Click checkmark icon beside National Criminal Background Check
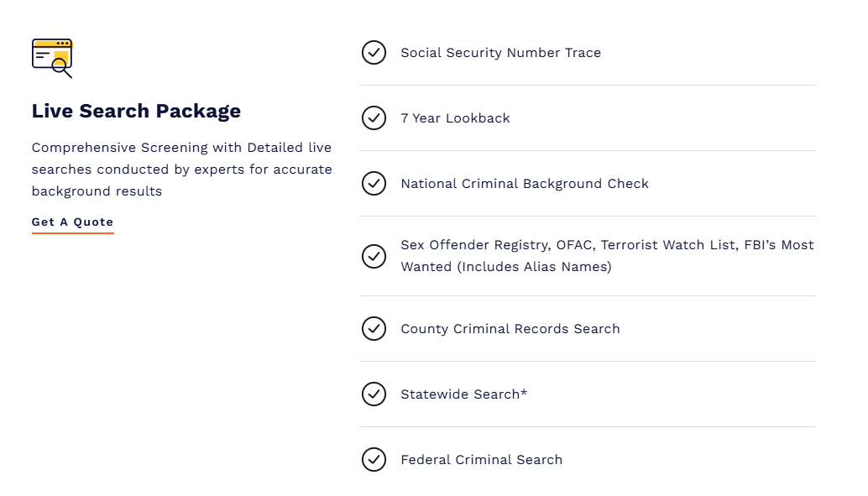 (x=374, y=184)
